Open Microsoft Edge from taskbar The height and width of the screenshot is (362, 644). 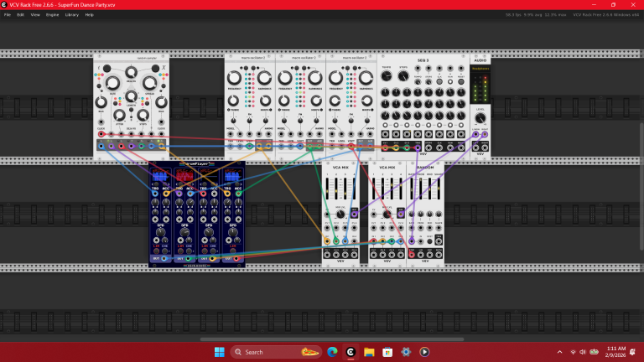[332, 352]
